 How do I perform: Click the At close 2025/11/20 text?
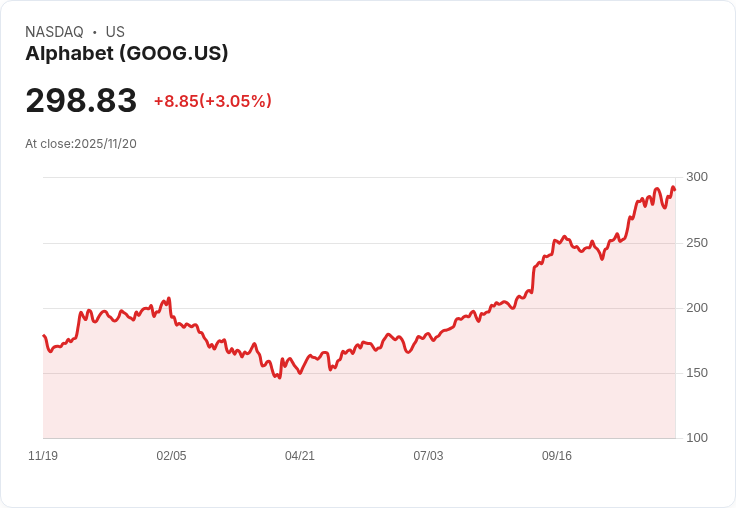point(81,144)
